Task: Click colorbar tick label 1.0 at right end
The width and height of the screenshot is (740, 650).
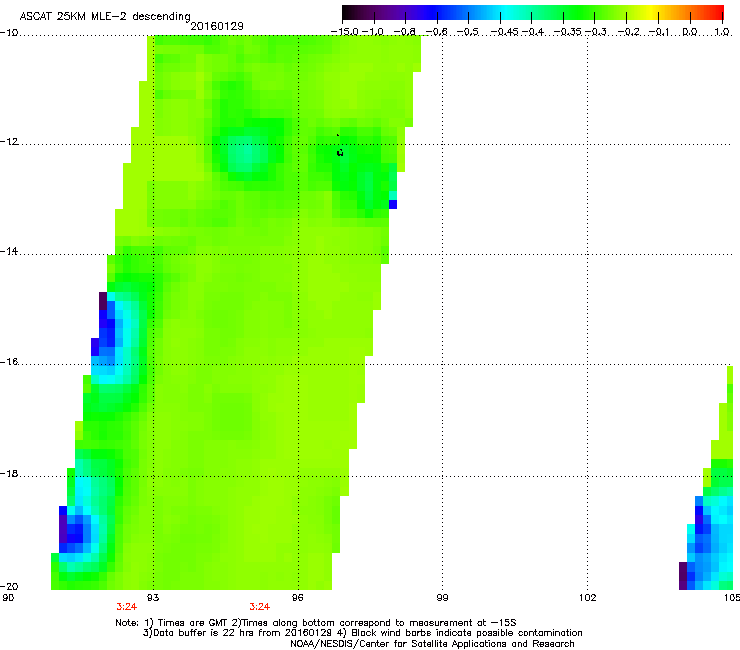Action: 722,32
